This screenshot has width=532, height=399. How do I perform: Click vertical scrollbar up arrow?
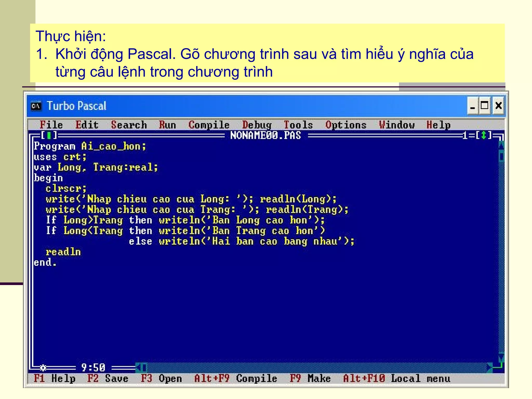click(501, 146)
